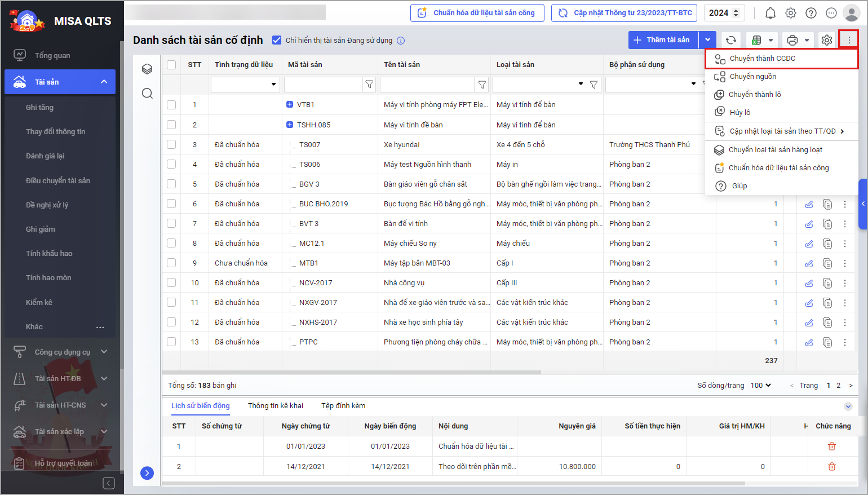Expand the VTB1 asset group
868x495 pixels.
click(290, 104)
